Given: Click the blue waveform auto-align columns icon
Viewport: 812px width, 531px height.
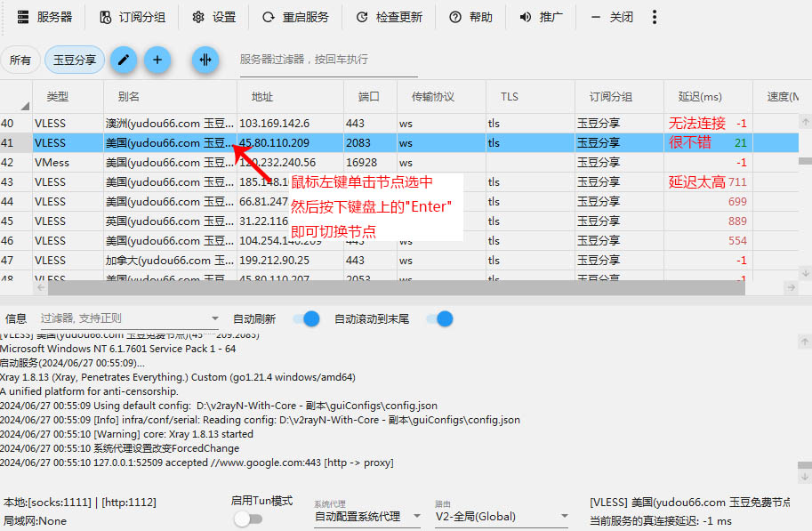Looking at the screenshot, I should click(x=205, y=60).
